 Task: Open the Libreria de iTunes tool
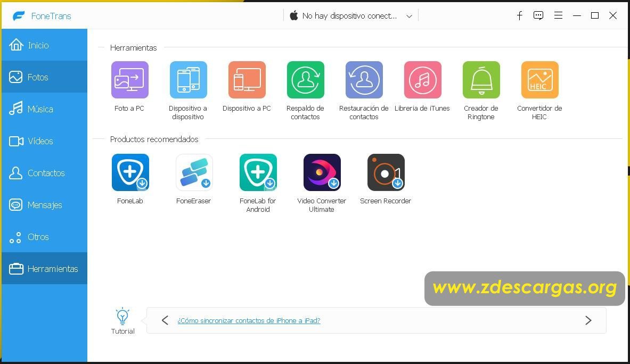coord(423,80)
